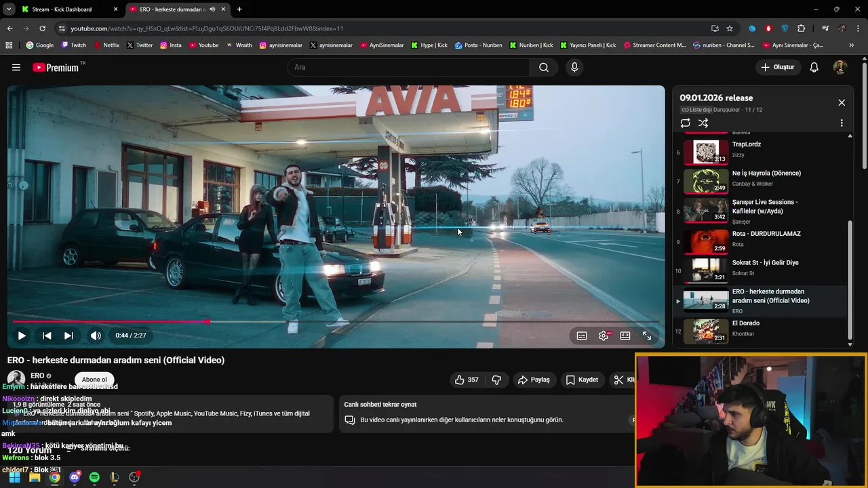Open playlist three-dot options menu
This screenshot has width=868, height=488.
[x=842, y=123]
